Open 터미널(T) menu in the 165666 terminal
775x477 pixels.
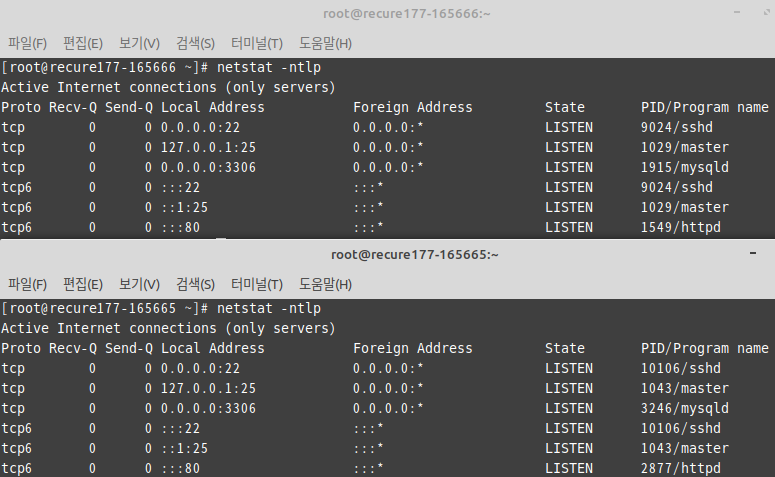tap(257, 43)
